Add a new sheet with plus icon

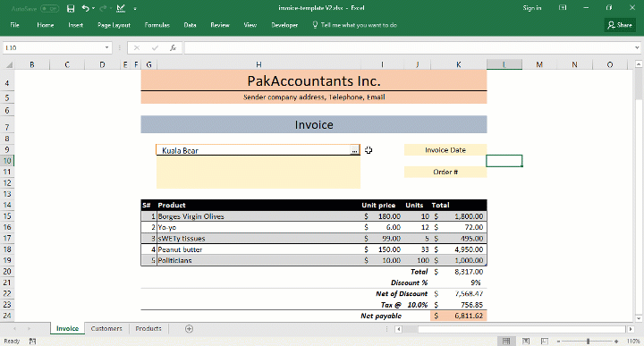[189, 329]
